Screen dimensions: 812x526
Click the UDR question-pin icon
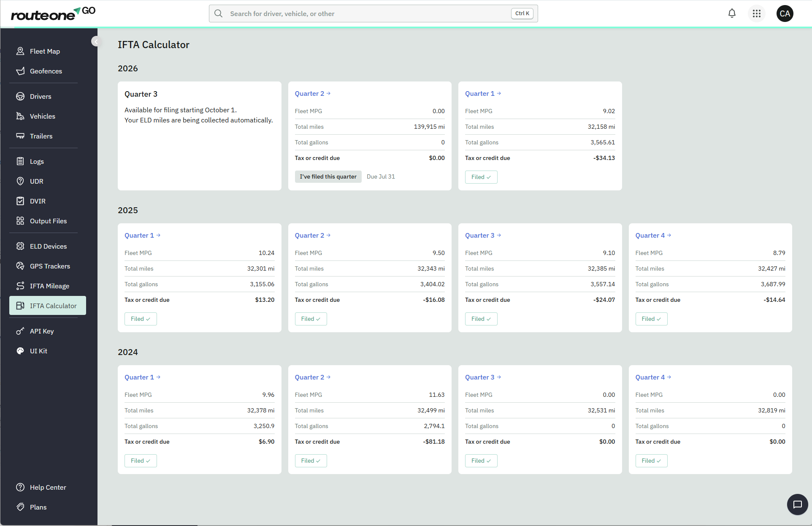coord(20,181)
